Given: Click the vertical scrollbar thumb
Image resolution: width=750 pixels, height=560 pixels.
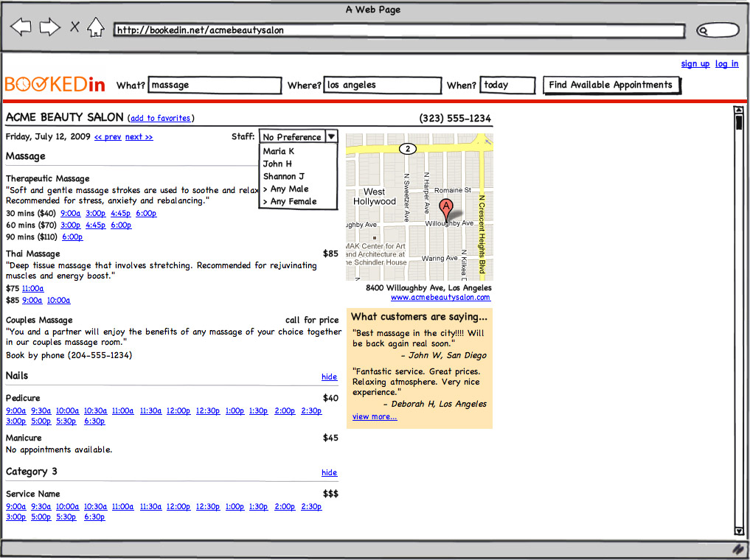Looking at the screenshot, I should pos(739,122).
